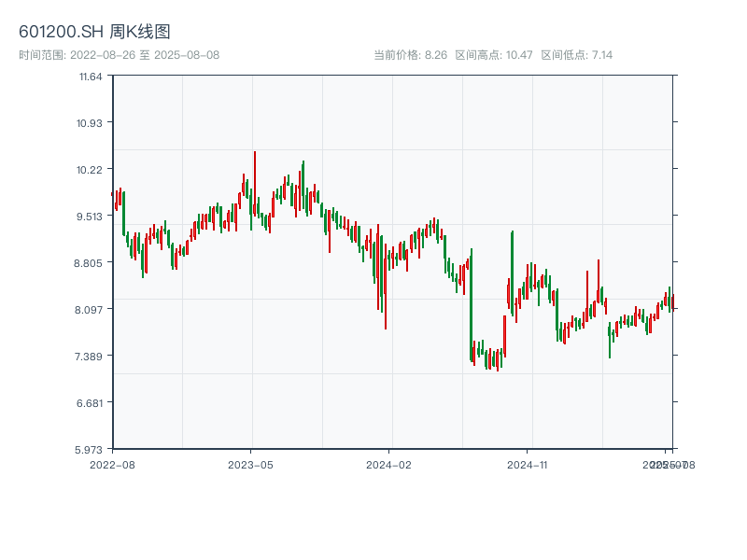Select the 当前价格 8.26 label
The width and height of the screenshot is (747, 560).
point(411,55)
